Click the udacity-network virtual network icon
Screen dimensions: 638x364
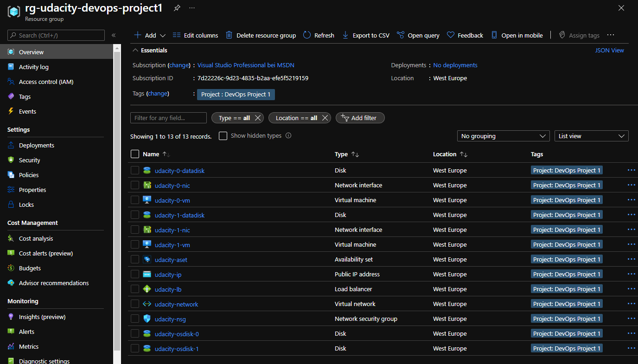tap(147, 304)
